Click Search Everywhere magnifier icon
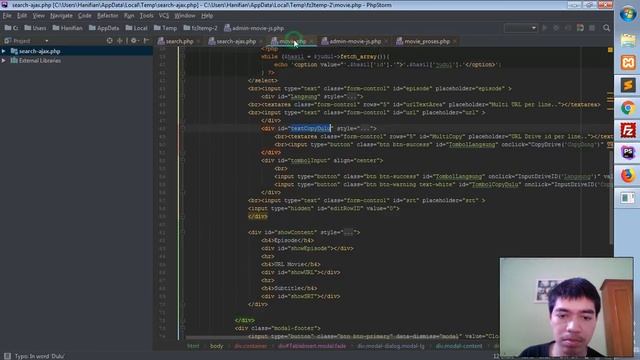 tap(607, 28)
